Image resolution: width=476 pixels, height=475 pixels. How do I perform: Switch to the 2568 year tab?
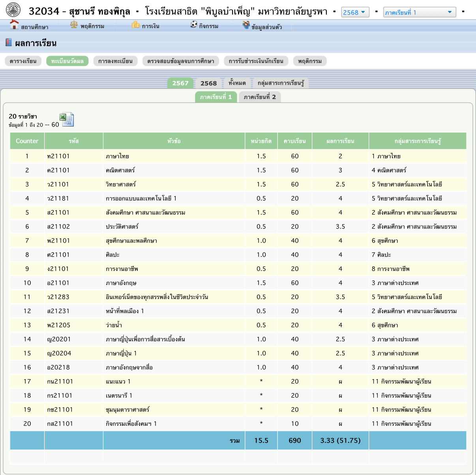click(x=208, y=83)
